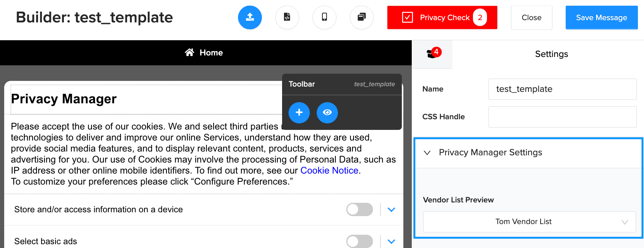This screenshot has height=248, width=644.
Task: Click the blue upload/publish icon
Action: coord(250,17)
